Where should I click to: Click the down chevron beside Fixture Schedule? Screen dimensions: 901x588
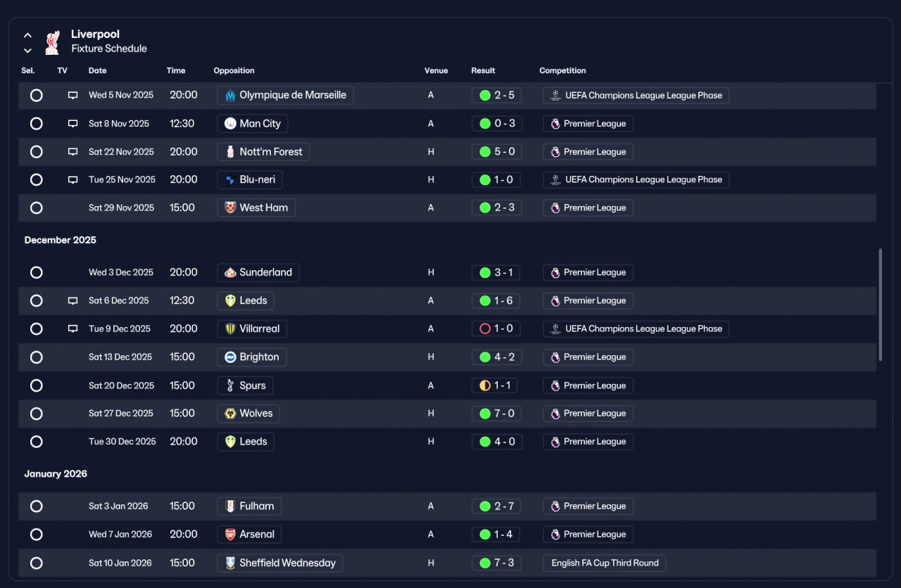point(27,51)
